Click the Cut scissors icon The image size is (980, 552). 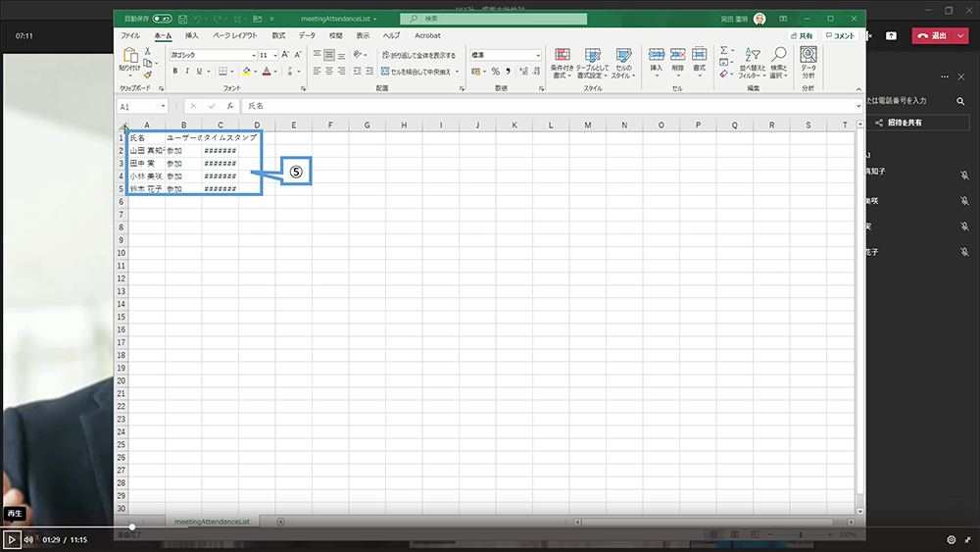pyautogui.click(x=148, y=51)
